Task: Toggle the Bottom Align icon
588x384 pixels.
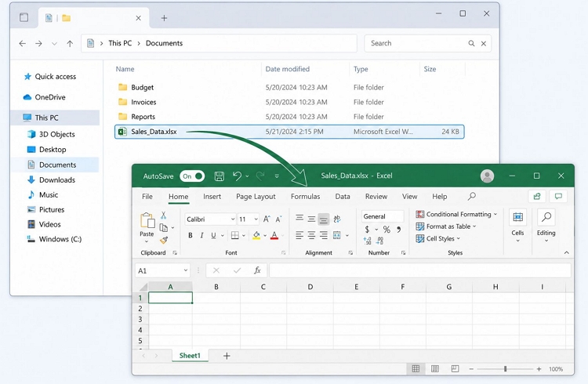Action: (323, 219)
